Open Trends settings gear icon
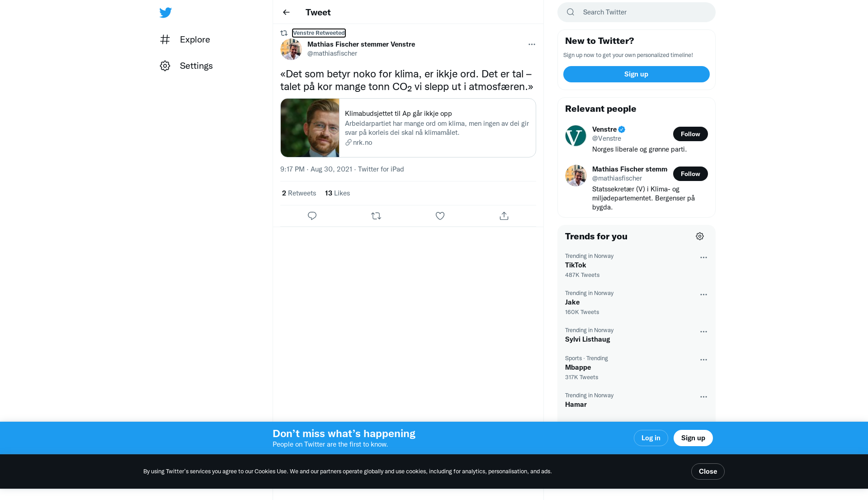The image size is (868, 500). [700, 236]
